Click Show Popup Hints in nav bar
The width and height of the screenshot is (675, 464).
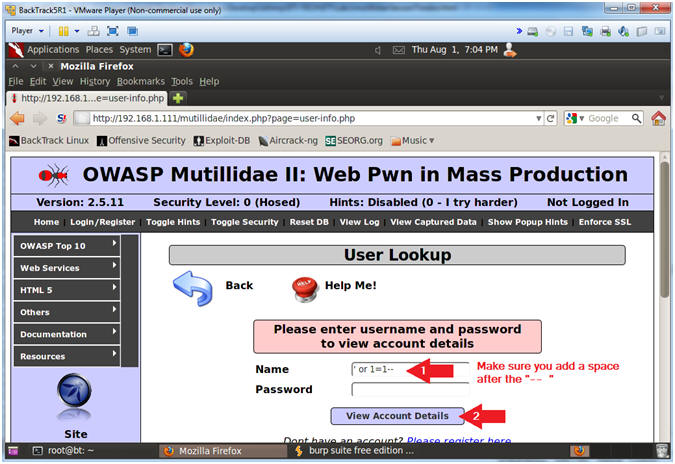(527, 222)
